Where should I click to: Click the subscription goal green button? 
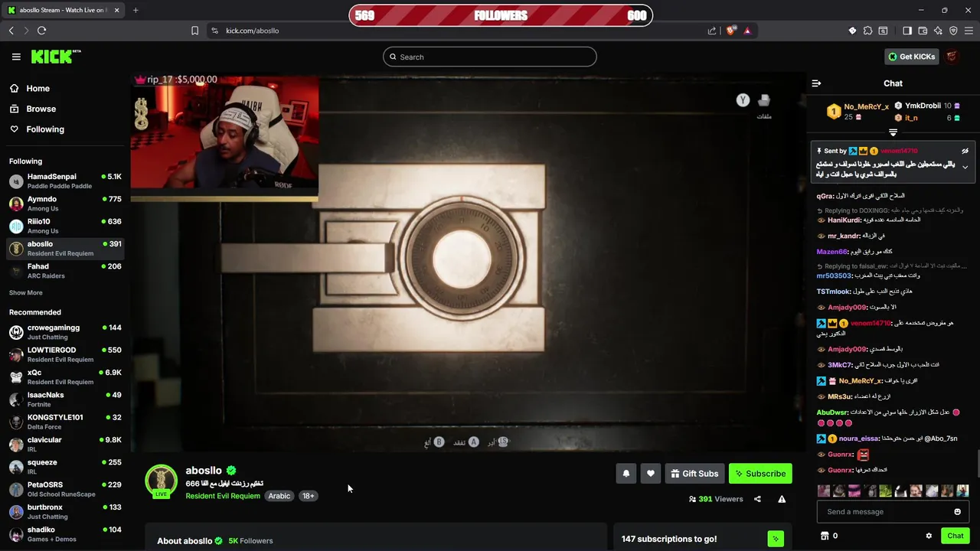tap(776, 539)
